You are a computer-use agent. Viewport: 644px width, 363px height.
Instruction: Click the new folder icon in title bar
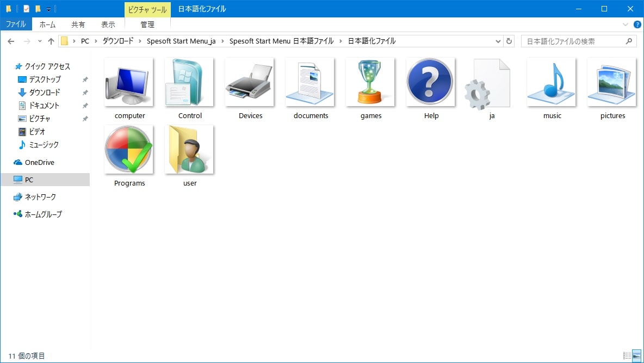click(38, 9)
